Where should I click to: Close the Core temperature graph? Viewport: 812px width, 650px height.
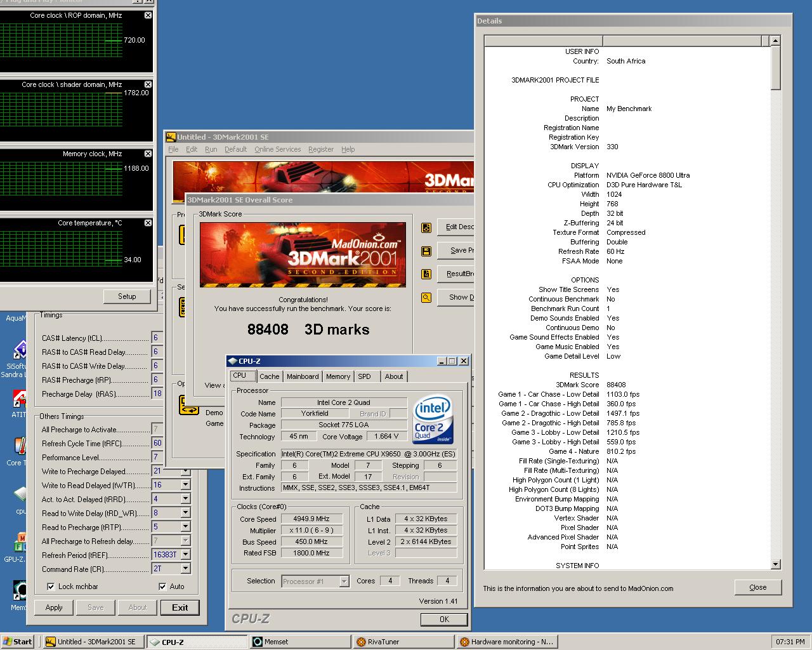(x=148, y=223)
